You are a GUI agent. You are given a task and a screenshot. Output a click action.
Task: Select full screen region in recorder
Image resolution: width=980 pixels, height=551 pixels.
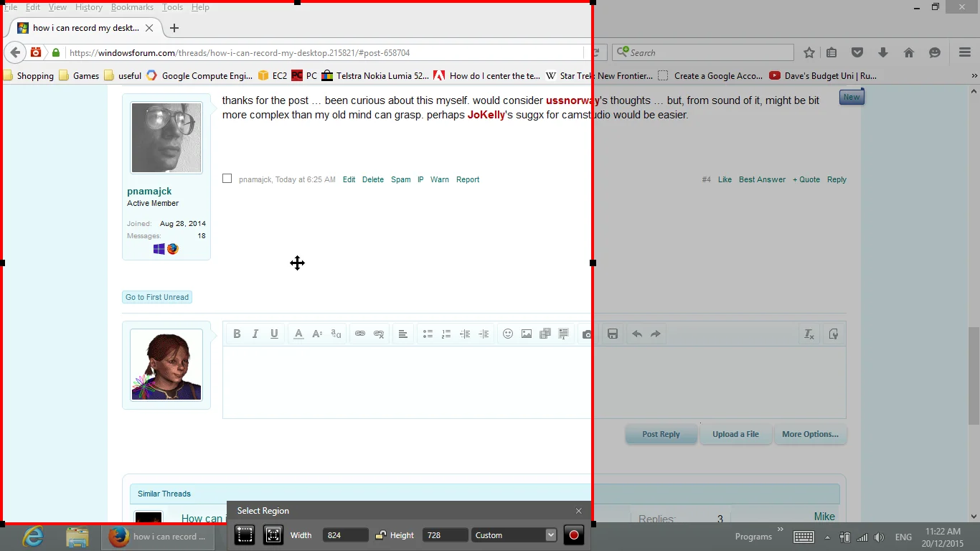click(x=273, y=535)
